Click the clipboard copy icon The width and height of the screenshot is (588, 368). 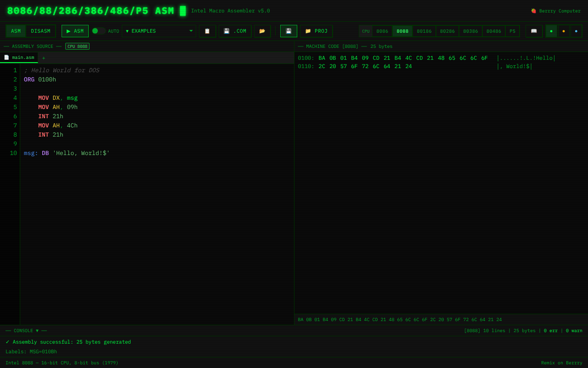point(207,31)
